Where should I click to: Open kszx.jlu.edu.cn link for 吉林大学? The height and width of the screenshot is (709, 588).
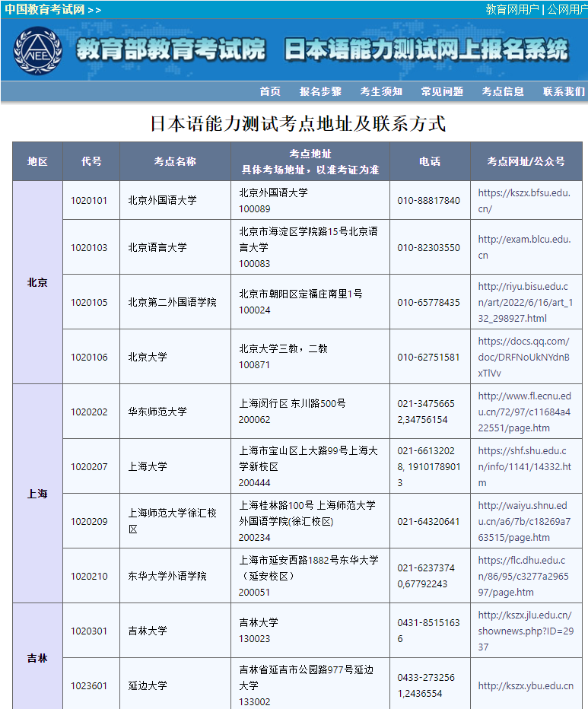526,631
